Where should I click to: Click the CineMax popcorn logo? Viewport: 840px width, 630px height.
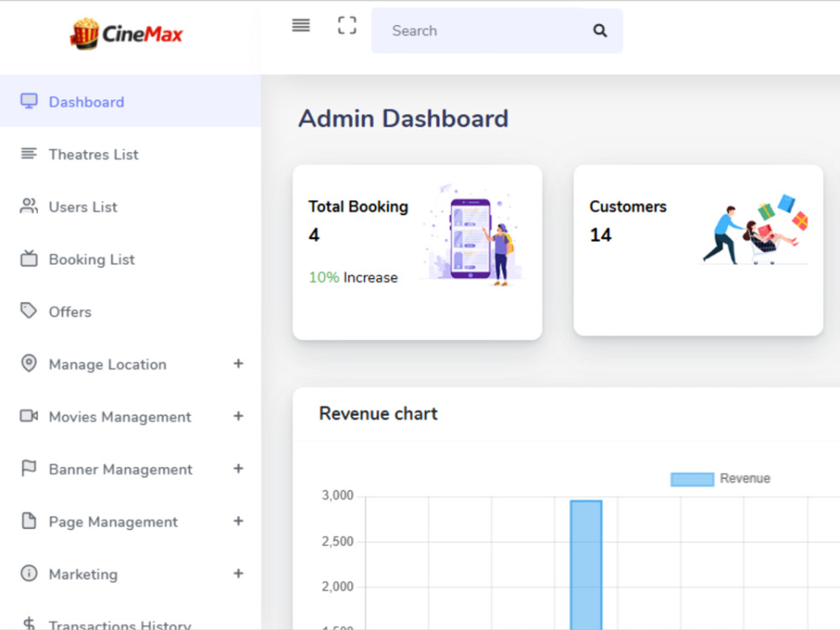(127, 34)
